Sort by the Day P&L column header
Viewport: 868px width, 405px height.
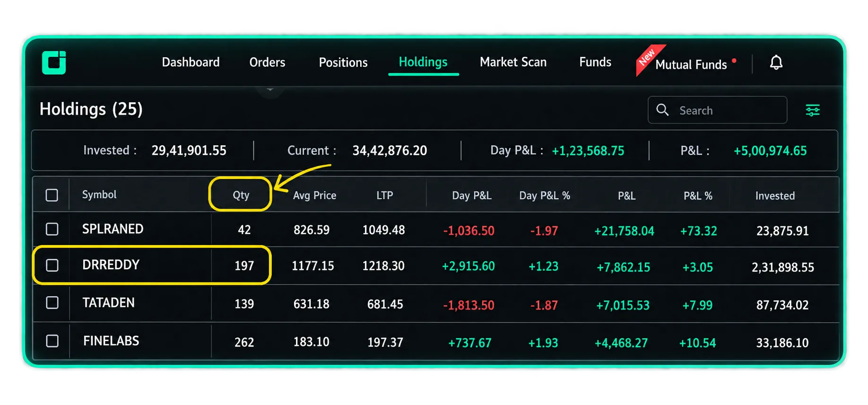[472, 195]
